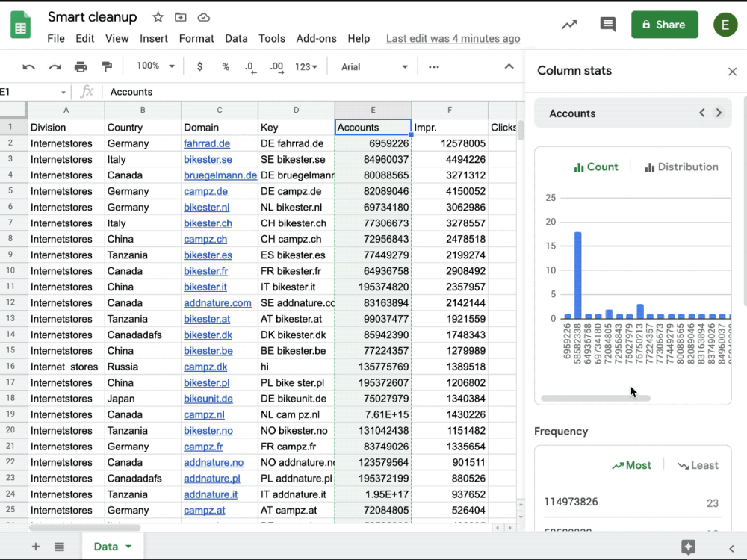747x560 pixels.
Task: Open the activity dashboard trend icon
Action: 568,25
